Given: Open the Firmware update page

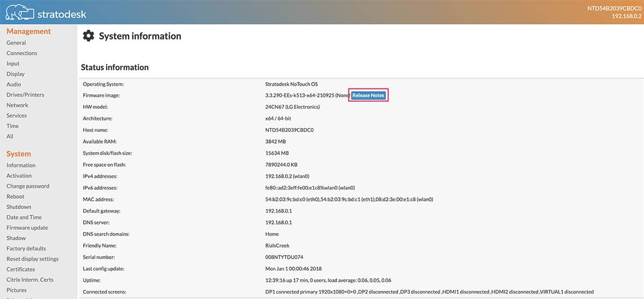Looking at the screenshot, I should [27, 228].
